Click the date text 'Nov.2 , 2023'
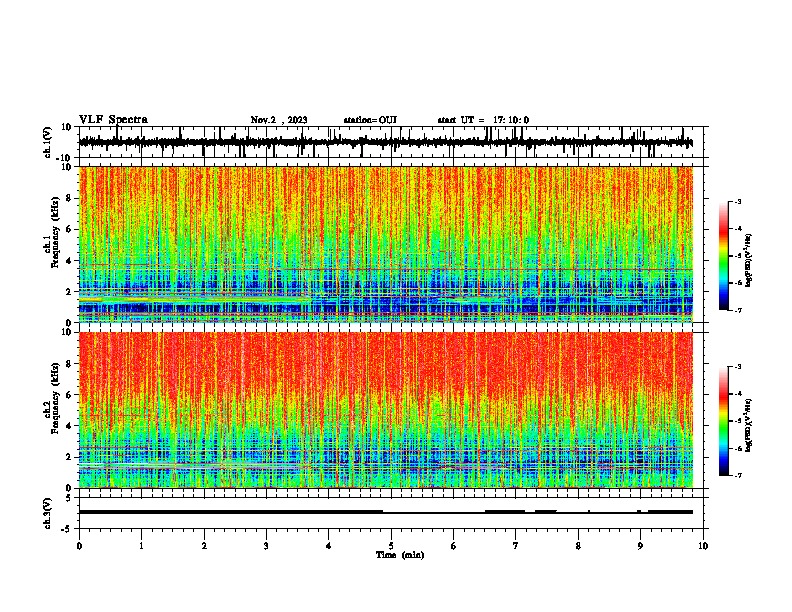This screenshot has width=792, height=612. click(x=279, y=120)
